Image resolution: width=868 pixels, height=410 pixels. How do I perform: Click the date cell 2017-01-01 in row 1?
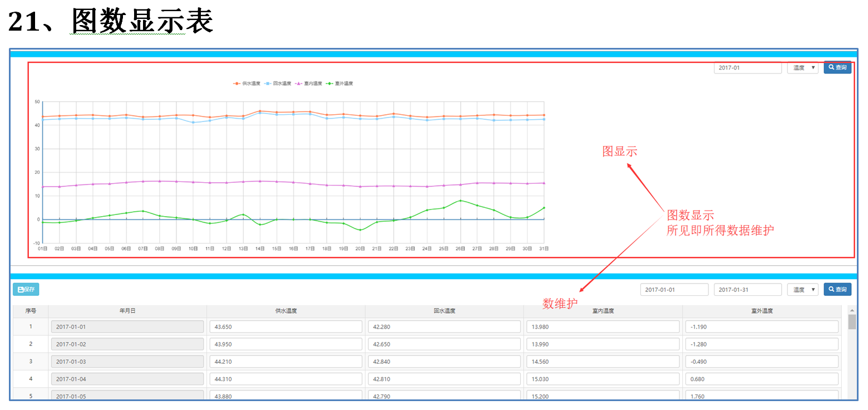coord(127,327)
